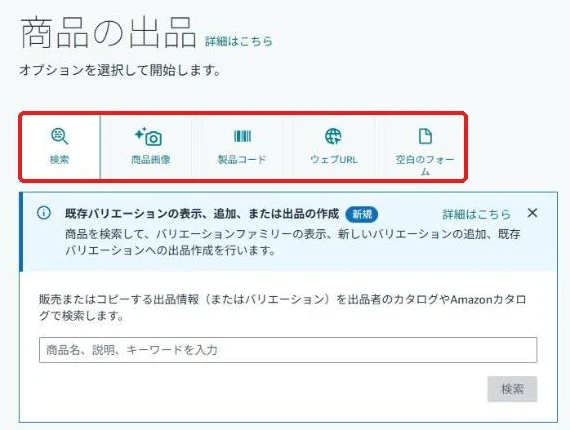Click the text オプションを選択して開始します。
570x430 pixels.
(120, 70)
